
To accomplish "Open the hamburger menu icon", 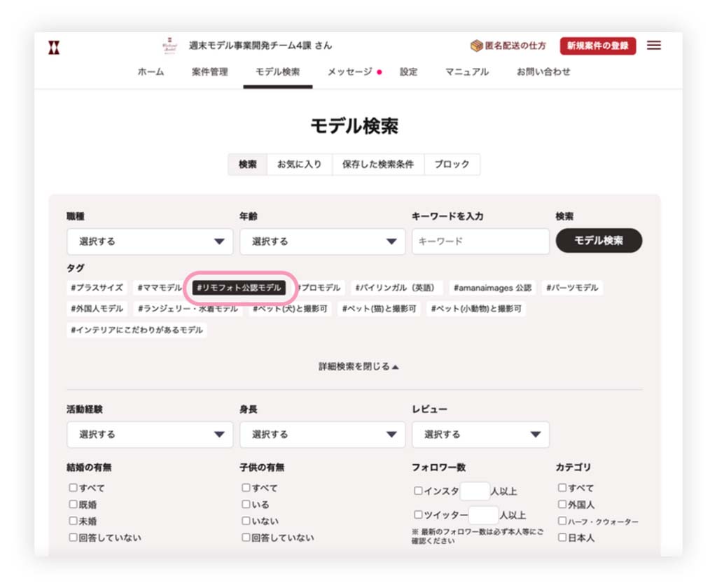I will (x=653, y=45).
